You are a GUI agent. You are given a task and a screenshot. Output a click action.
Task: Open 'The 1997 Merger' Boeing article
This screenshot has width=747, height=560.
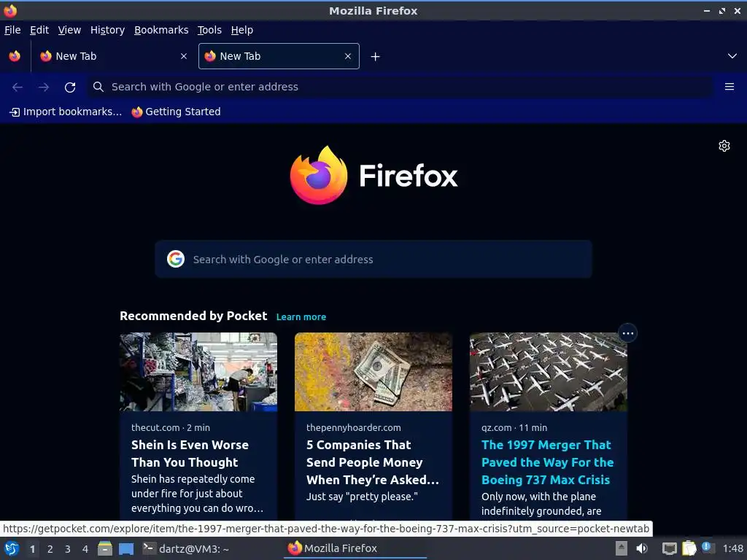[547, 462]
